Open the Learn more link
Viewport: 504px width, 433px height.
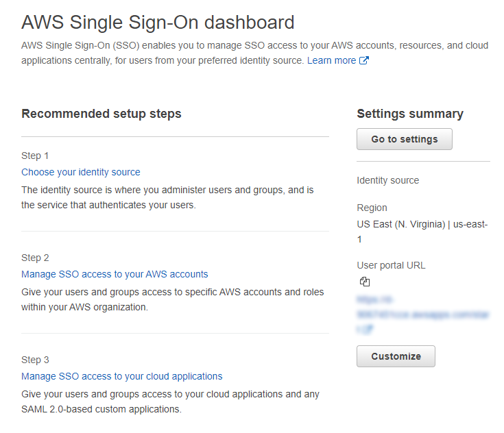pyautogui.click(x=331, y=60)
